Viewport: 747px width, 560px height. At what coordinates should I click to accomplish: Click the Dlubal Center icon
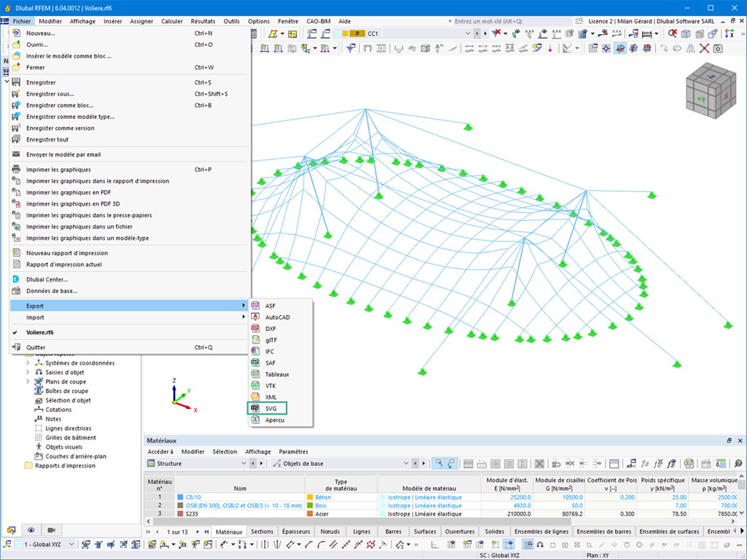(16, 279)
